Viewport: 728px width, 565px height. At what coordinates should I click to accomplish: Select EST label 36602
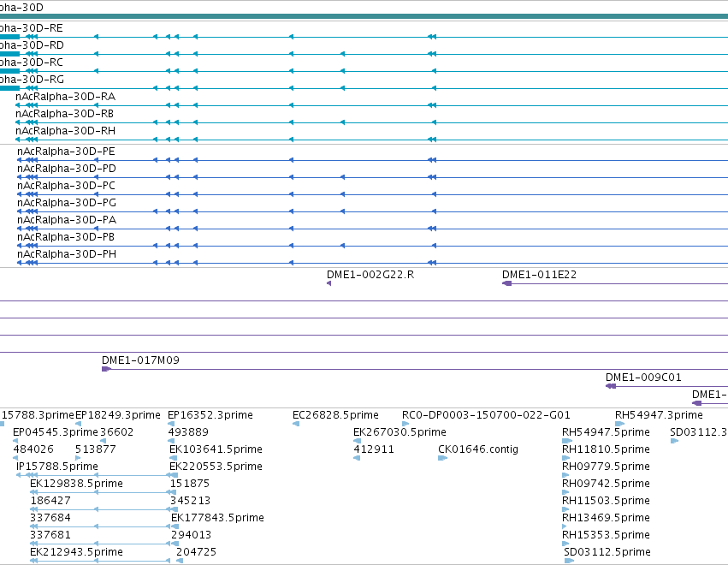click(117, 432)
